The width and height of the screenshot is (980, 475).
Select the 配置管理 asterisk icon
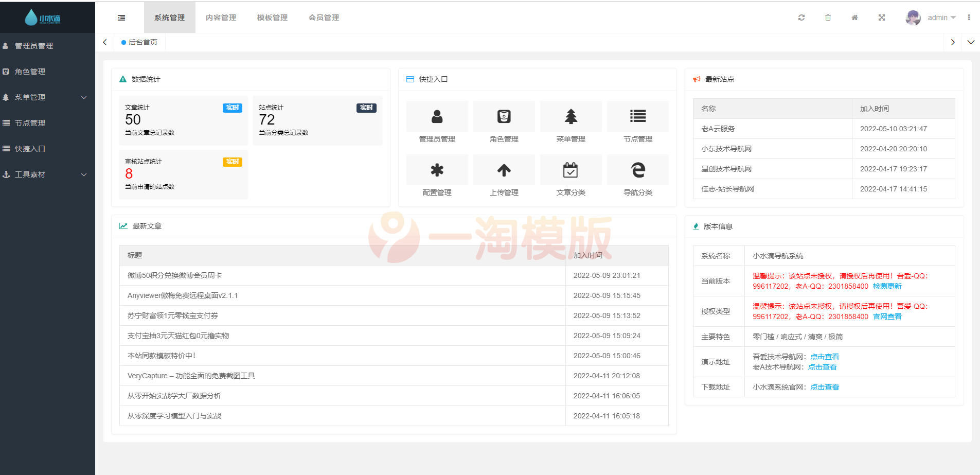click(x=437, y=170)
